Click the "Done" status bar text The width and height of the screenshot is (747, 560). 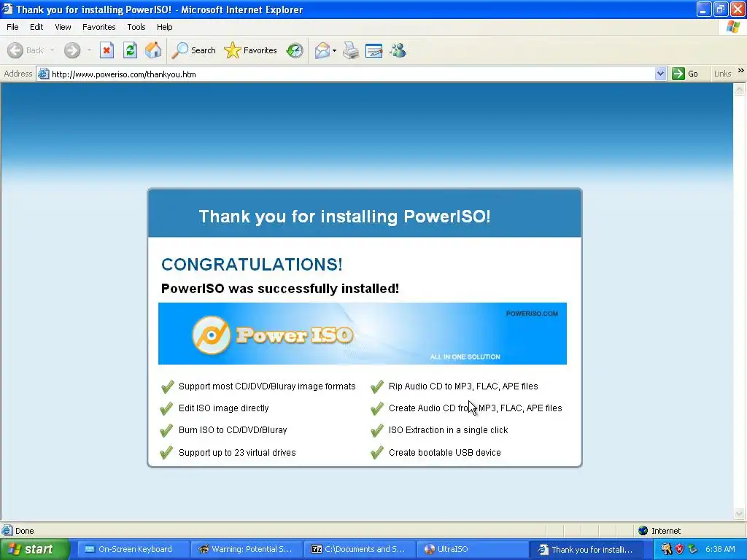(24, 531)
